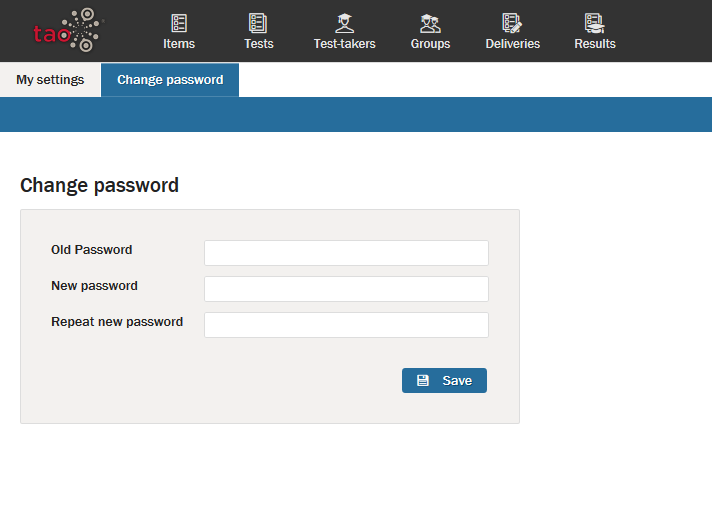Open the Deliveries section icon
Viewport: 712px width, 511px height.
coord(512,23)
